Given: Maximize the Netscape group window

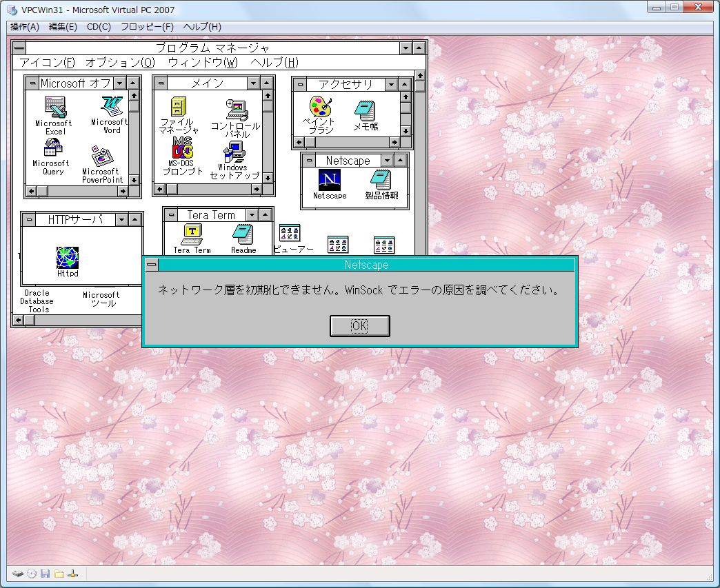Looking at the screenshot, I should coord(401,161).
